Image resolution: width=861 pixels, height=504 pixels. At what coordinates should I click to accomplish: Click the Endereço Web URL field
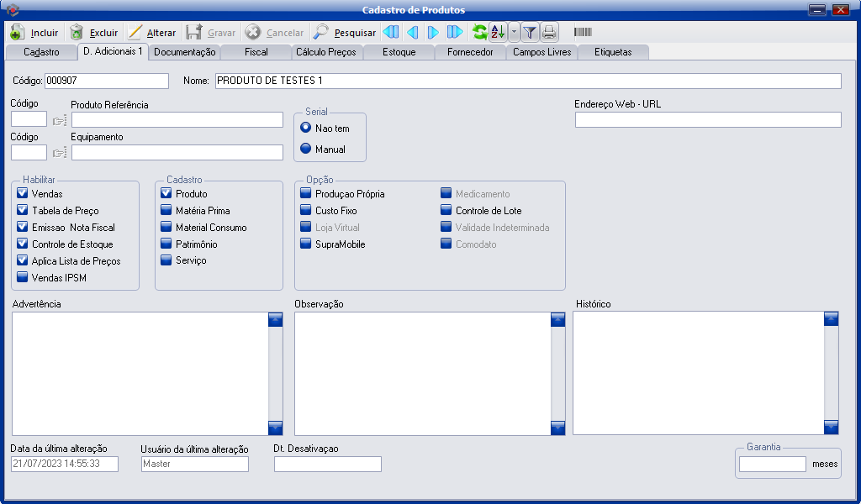coord(707,120)
